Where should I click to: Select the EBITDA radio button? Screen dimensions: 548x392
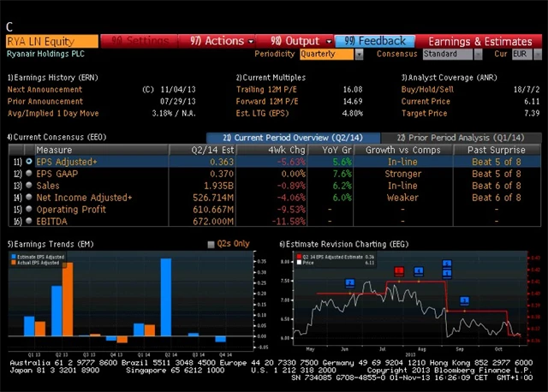(29, 221)
